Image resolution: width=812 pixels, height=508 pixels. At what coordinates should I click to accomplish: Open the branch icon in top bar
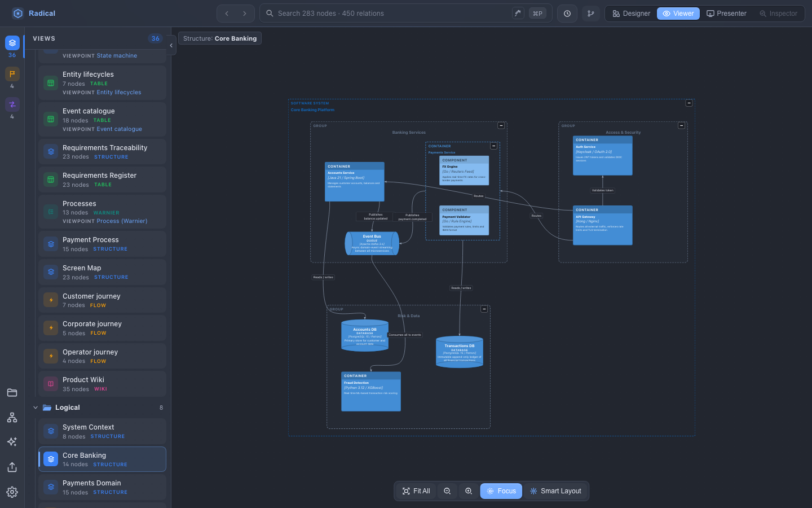pyautogui.click(x=591, y=14)
